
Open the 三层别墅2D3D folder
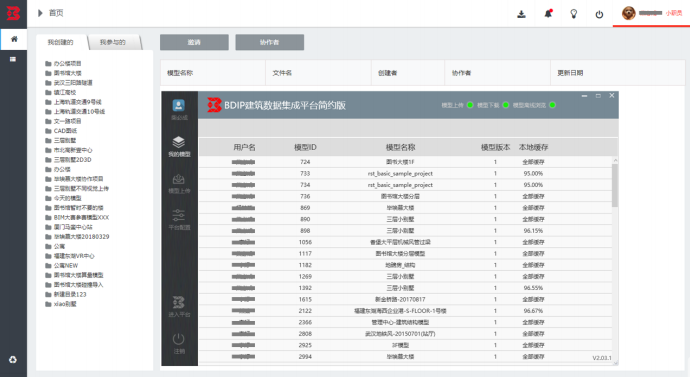click(68, 160)
